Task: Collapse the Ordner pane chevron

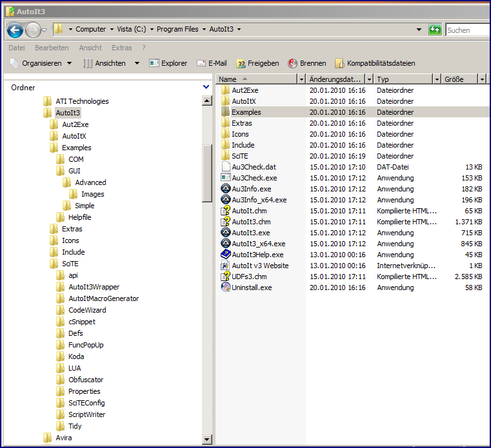Action: [x=206, y=87]
